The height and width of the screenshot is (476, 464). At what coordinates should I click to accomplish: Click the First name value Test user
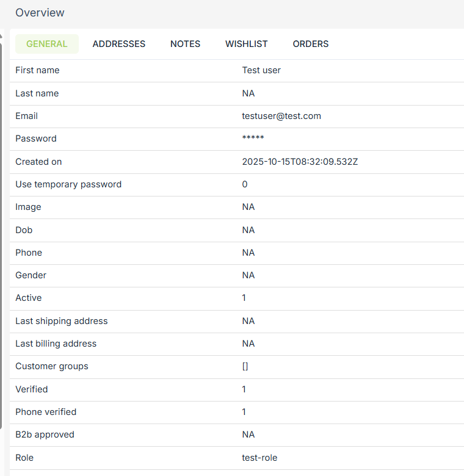tap(261, 70)
